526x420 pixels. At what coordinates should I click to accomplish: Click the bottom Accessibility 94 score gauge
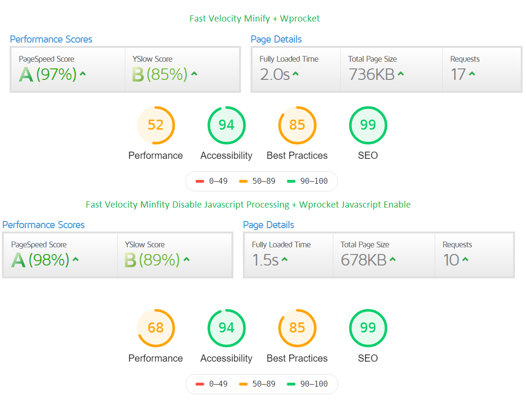pos(227,328)
